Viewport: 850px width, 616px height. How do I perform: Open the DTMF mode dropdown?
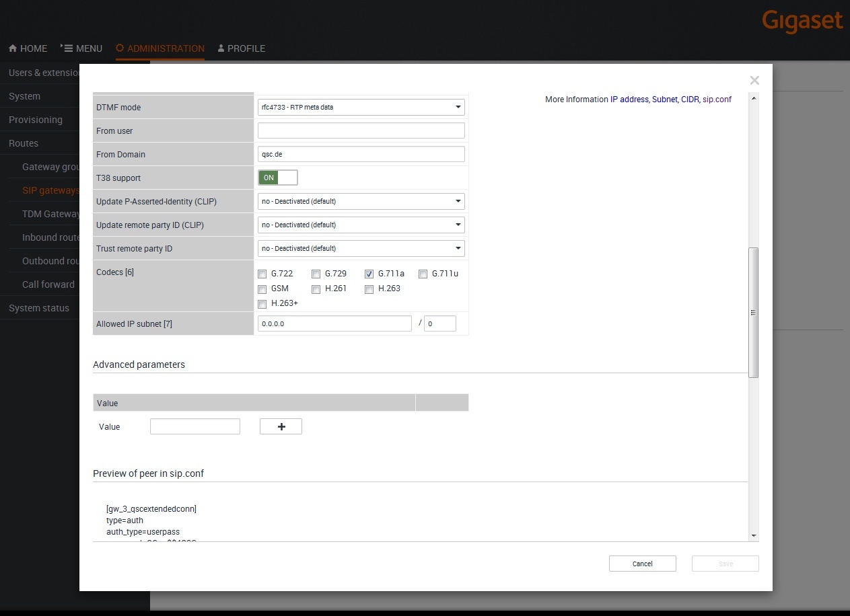361,107
